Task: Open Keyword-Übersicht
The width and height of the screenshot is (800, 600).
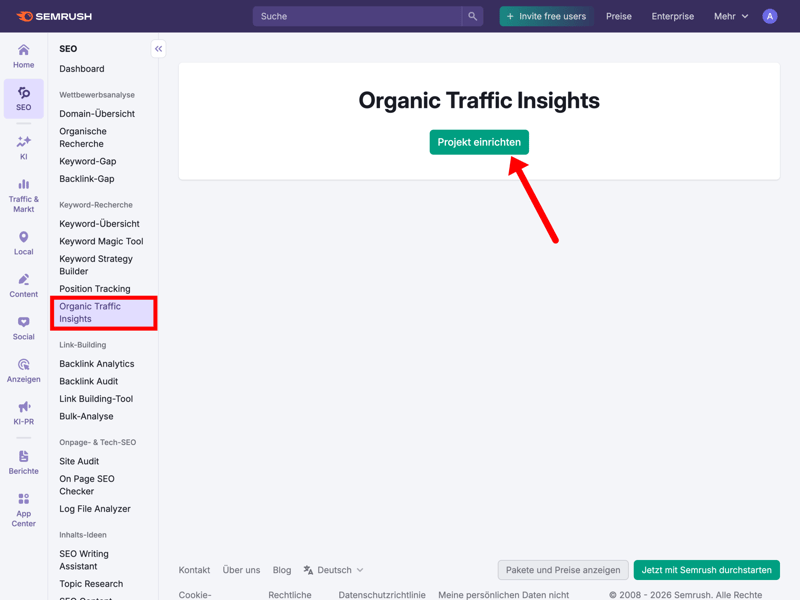Action: click(x=99, y=224)
